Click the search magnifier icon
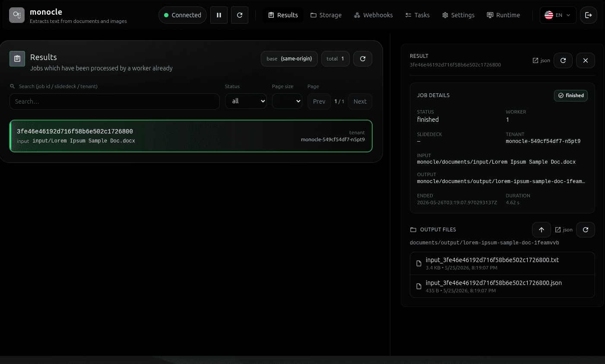605x364 pixels. (x=13, y=86)
